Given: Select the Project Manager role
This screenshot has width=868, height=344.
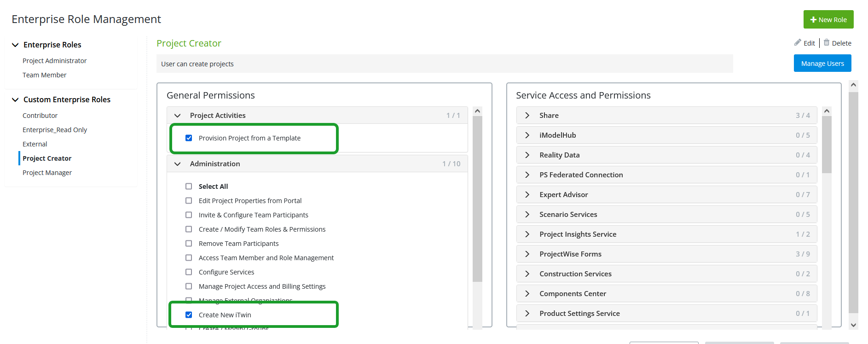Looking at the screenshot, I should pyautogui.click(x=47, y=173).
